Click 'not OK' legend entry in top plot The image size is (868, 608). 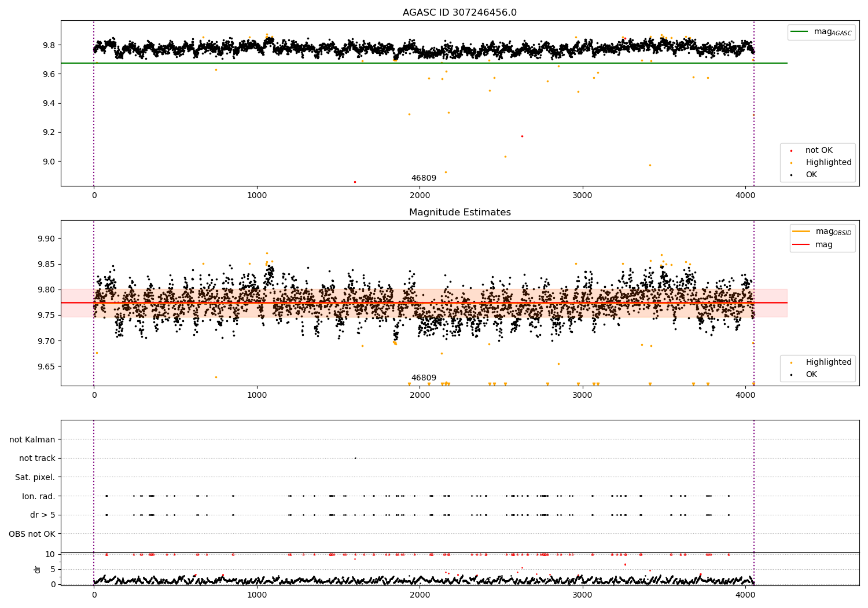tap(818, 151)
